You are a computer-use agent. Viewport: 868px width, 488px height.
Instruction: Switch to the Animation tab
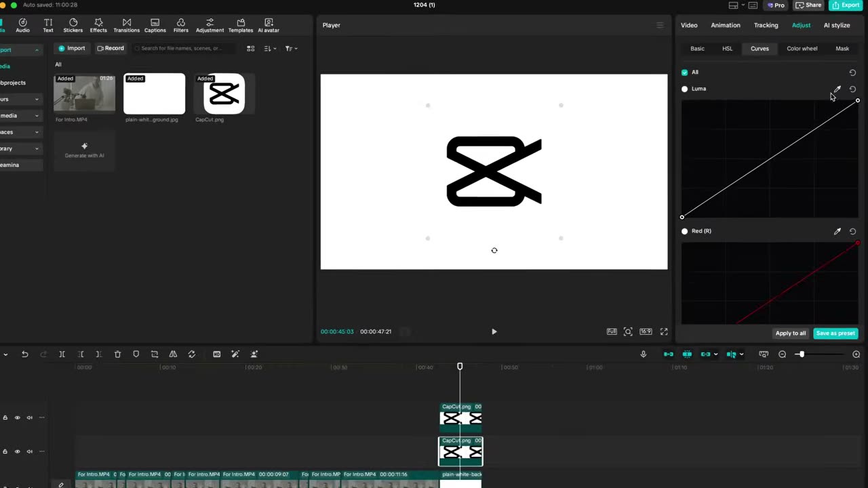[x=726, y=25]
